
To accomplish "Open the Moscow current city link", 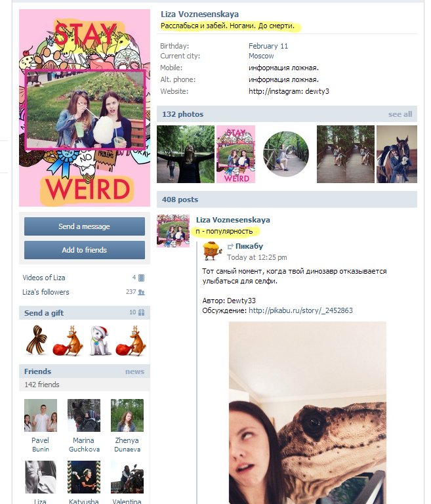I will [261, 56].
